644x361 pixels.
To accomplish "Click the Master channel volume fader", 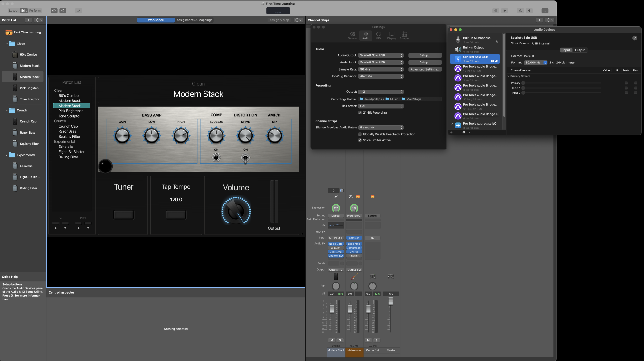I will [x=391, y=301].
